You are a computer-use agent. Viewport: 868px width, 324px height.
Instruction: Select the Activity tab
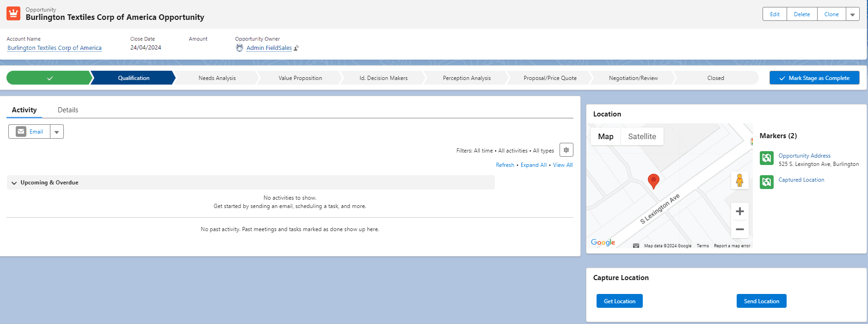pos(24,110)
